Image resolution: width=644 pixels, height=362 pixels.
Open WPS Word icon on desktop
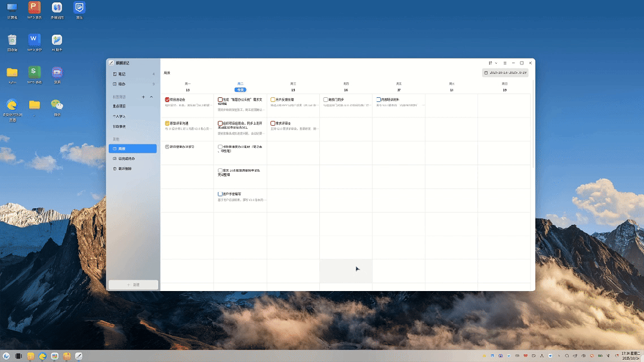pos(34,40)
